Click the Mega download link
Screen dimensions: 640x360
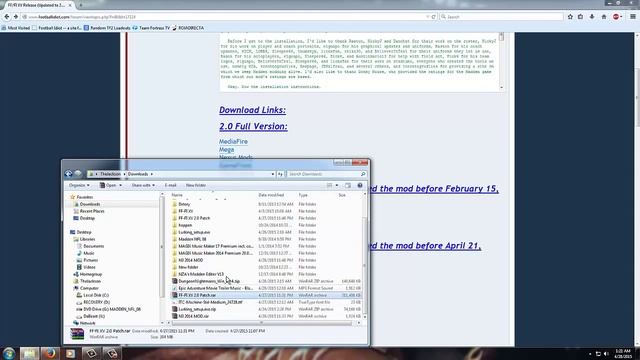coord(227,149)
